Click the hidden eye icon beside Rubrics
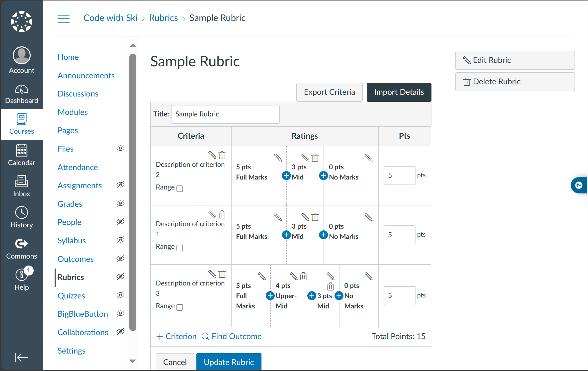The image size is (588, 371). pos(120,277)
